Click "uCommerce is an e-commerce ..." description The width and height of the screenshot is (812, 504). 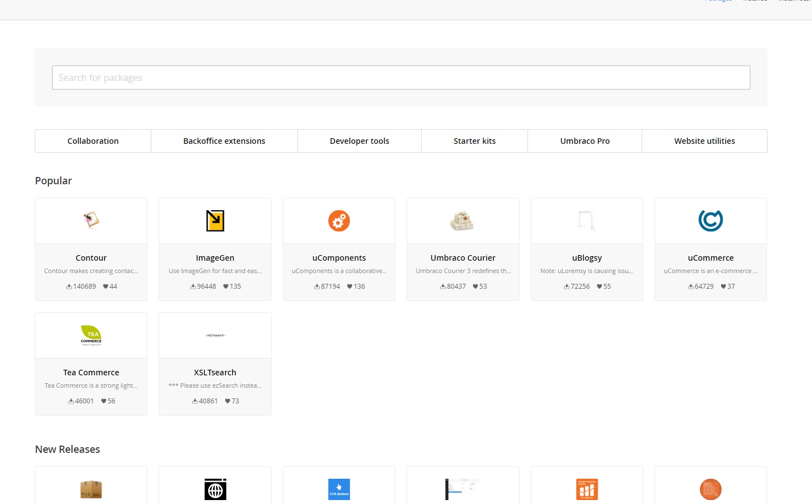711,271
